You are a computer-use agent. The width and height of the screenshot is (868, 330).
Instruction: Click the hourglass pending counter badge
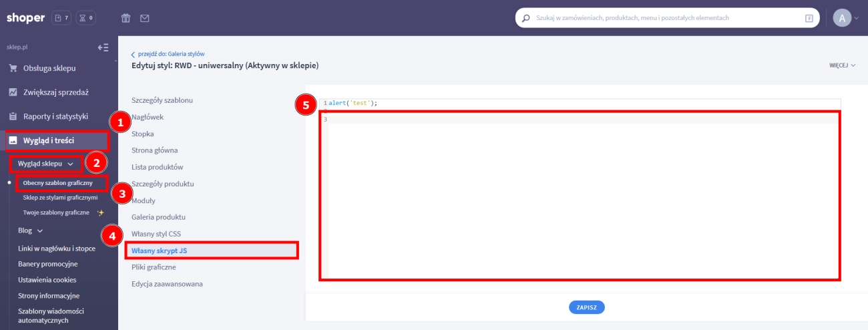click(86, 18)
